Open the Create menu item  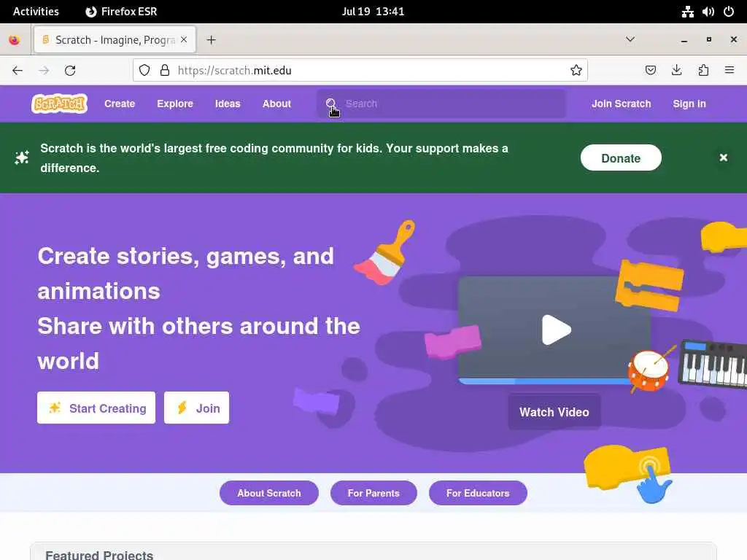tap(120, 104)
